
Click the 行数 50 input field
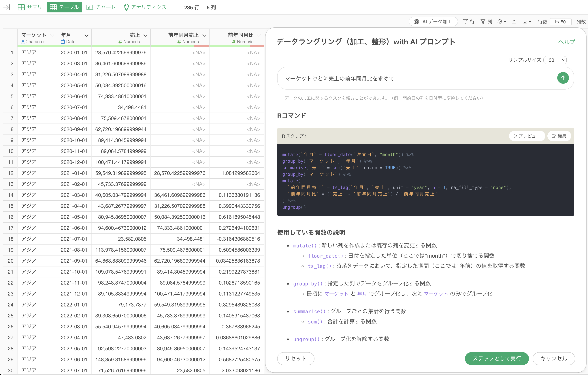tap(560, 22)
